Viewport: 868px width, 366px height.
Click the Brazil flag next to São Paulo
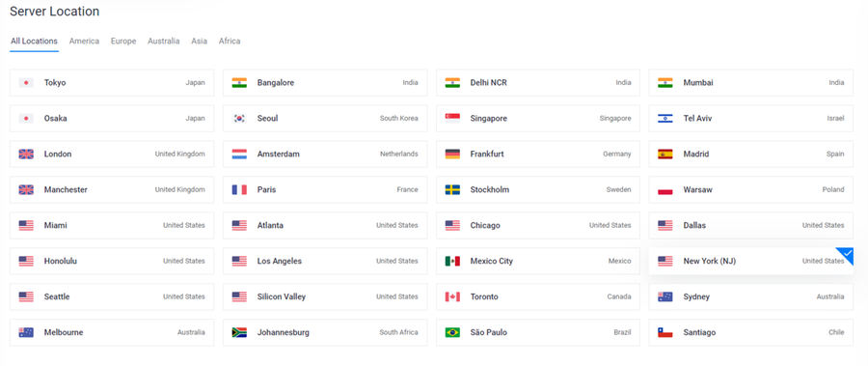(x=452, y=332)
